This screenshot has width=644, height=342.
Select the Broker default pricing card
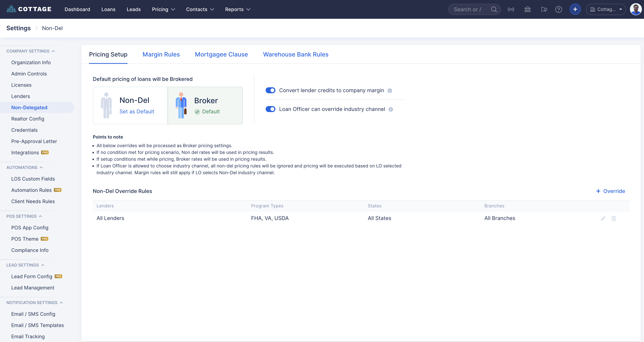tap(205, 105)
